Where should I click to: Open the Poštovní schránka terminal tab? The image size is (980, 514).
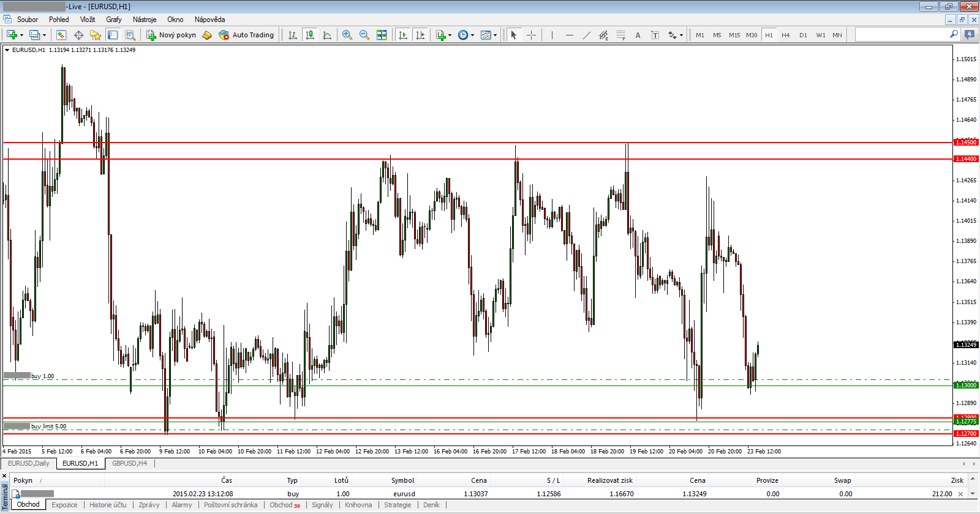[x=231, y=505]
